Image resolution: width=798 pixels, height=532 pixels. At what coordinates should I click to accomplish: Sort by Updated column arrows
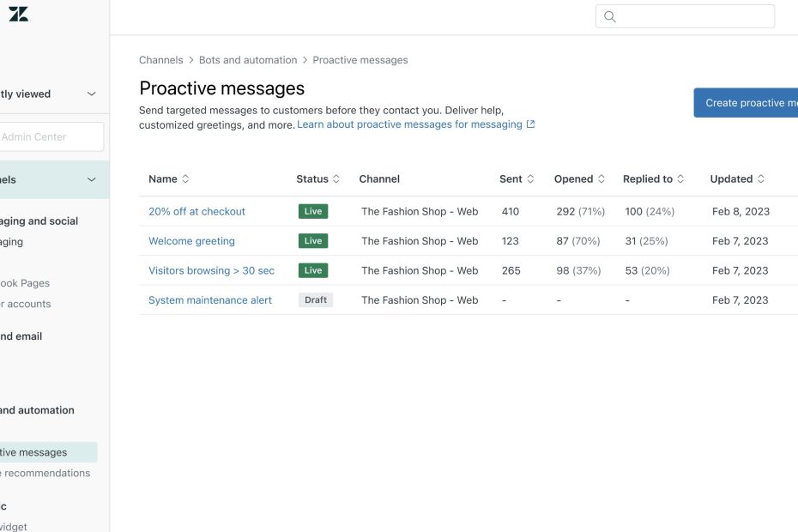click(x=761, y=179)
